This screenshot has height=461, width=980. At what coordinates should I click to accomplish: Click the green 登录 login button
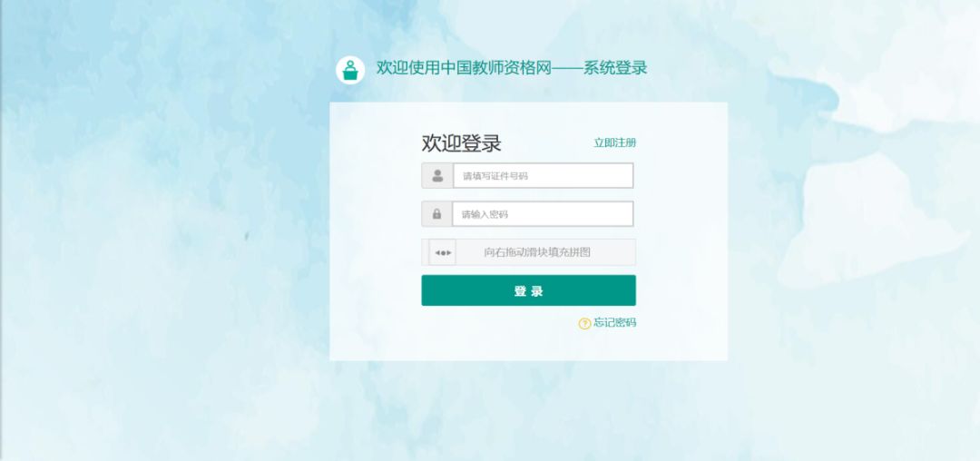pos(529,290)
